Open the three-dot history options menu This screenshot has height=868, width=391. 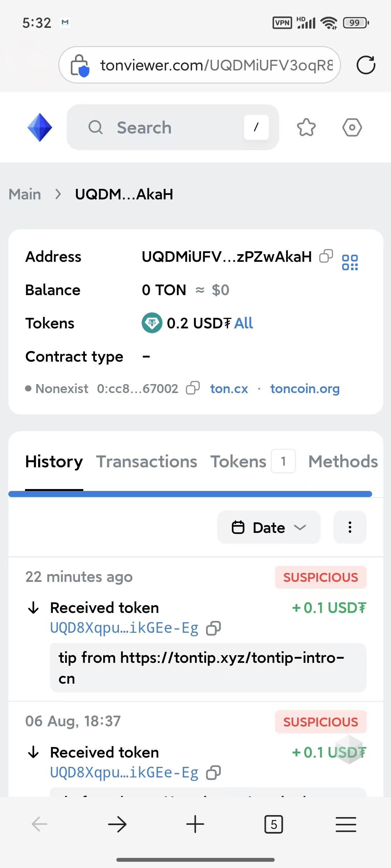(x=350, y=527)
